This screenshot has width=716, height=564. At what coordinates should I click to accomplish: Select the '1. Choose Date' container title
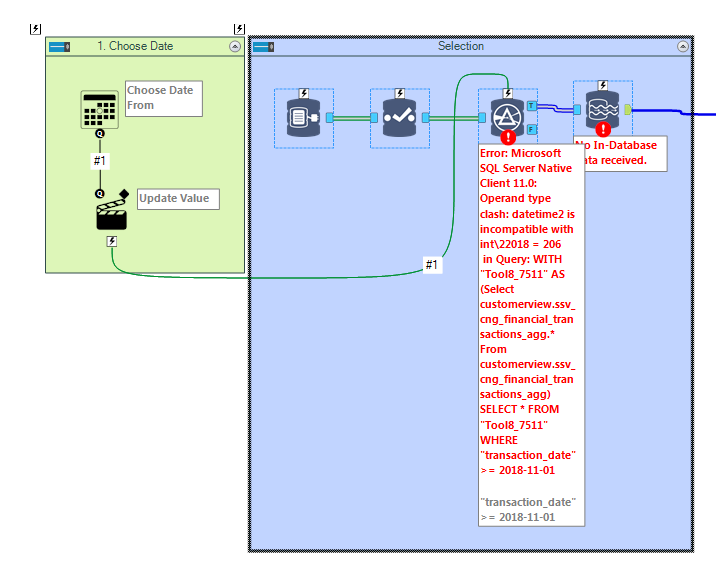coord(135,46)
